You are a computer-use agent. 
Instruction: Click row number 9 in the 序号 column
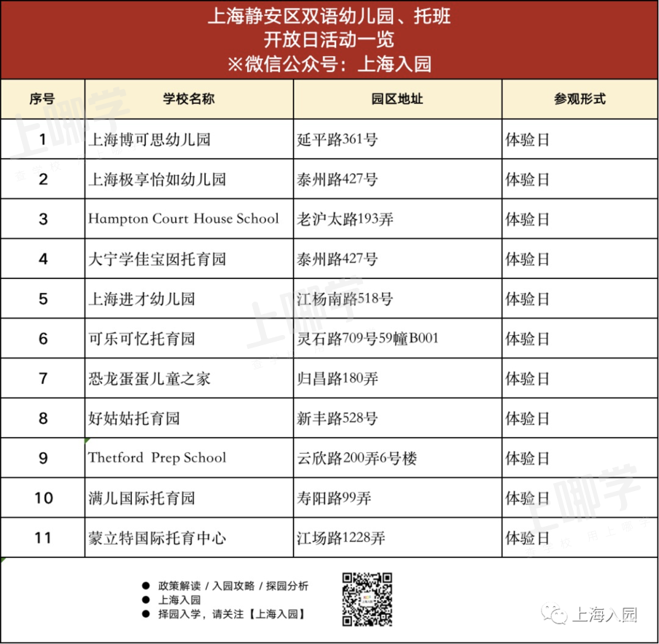pos(43,458)
